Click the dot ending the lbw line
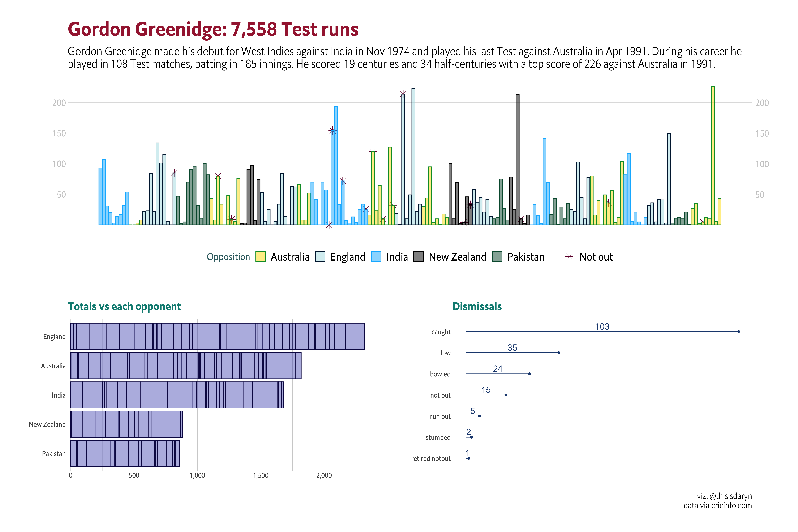798x532 pixels. [558, 353]
